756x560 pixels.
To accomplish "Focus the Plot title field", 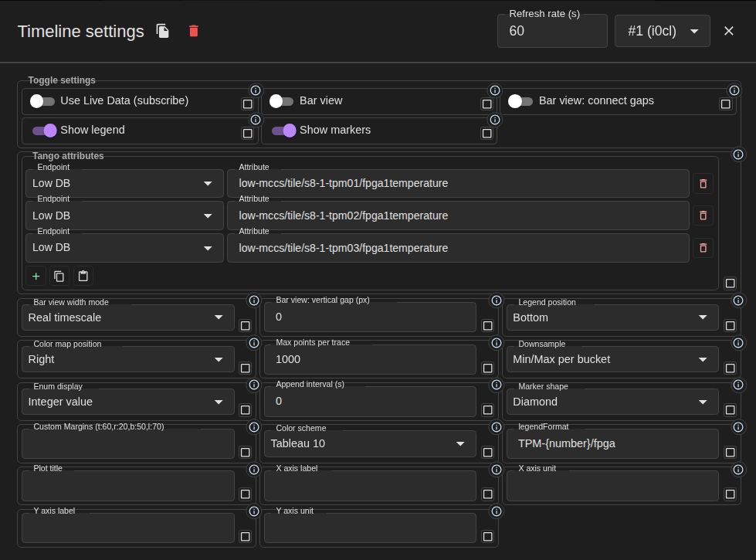I will pos(127,486).
